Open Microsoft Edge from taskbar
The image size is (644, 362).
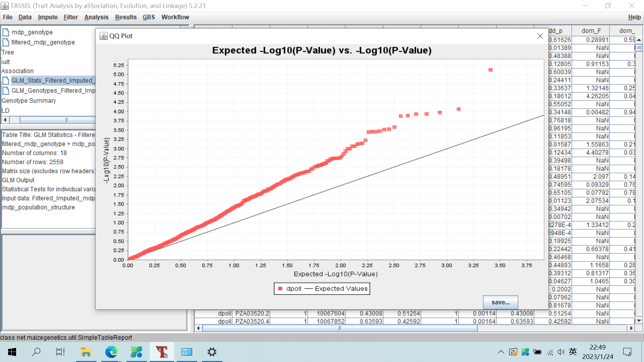coord(111,352)
